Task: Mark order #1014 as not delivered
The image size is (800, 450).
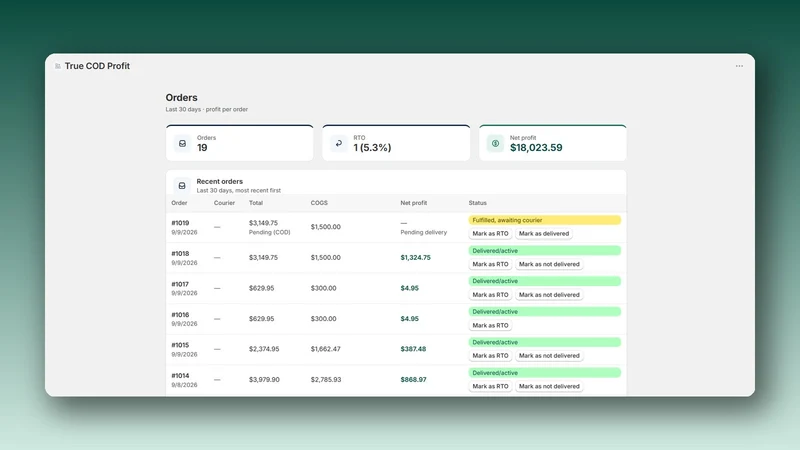Action: (x=549, y=386)
